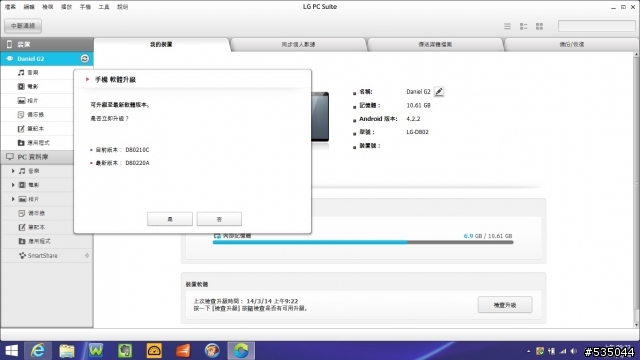The height and width of the screenshot is (360, 640).
Task: Click the memory value 10.61 GB
Action: (418, 105)
